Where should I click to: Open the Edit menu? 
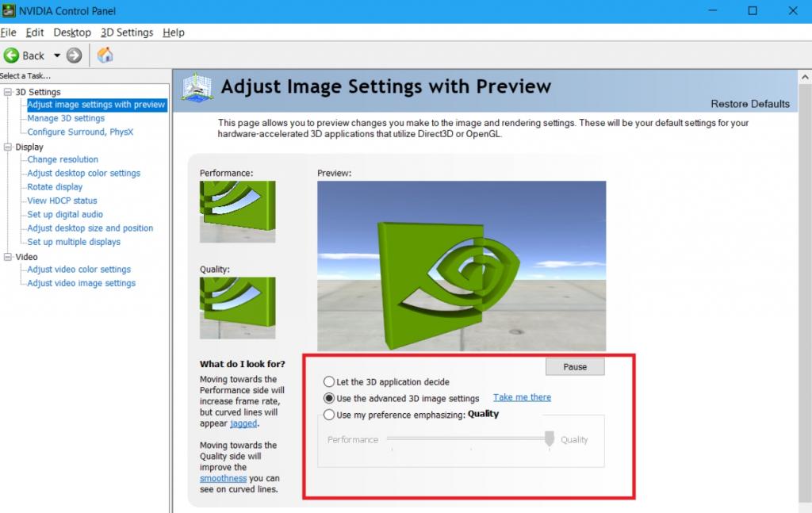35,33
